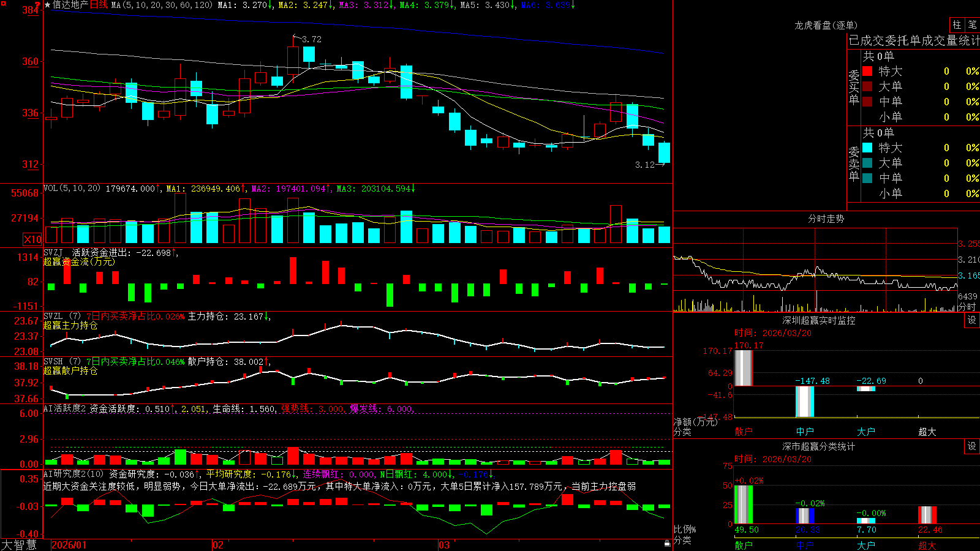This screenshot has height=551, width=980.
Task: Click the 02 month marker on time axis
Action: point(218,545)
